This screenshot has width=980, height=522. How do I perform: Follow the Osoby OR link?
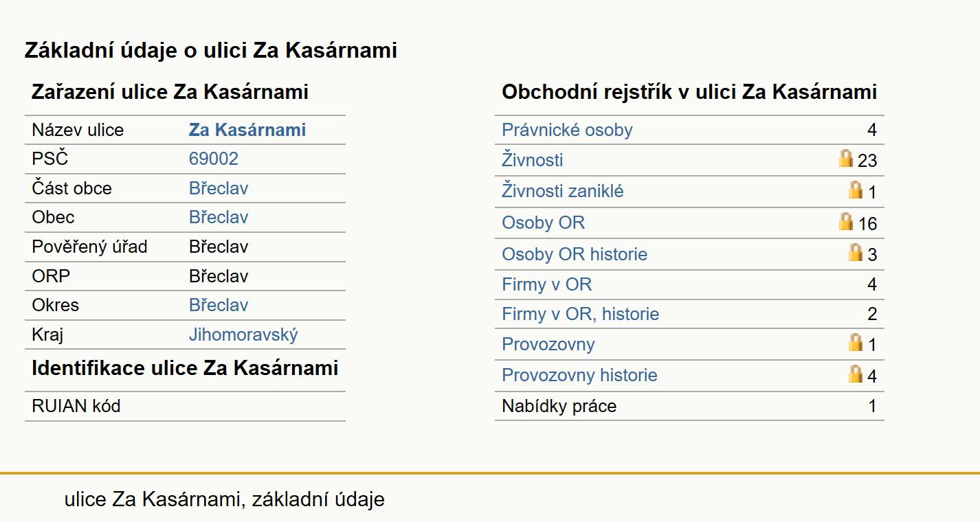coord(544,223)
